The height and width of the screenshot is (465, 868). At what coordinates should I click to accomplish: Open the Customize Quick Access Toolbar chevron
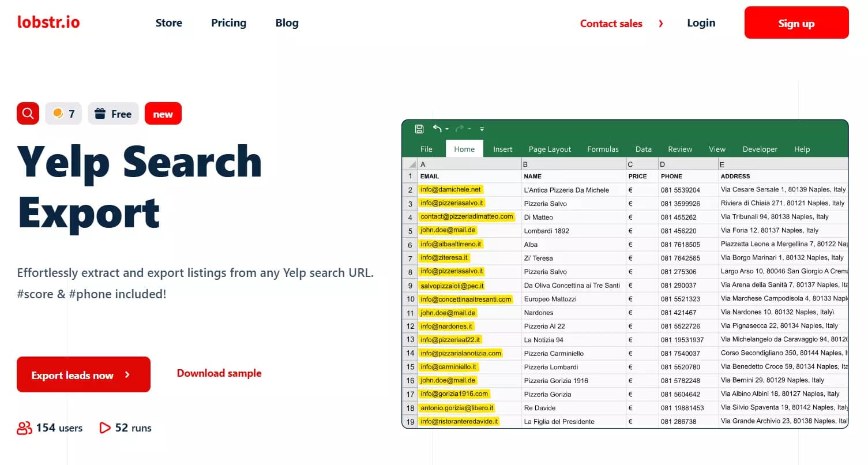point(482,129)
